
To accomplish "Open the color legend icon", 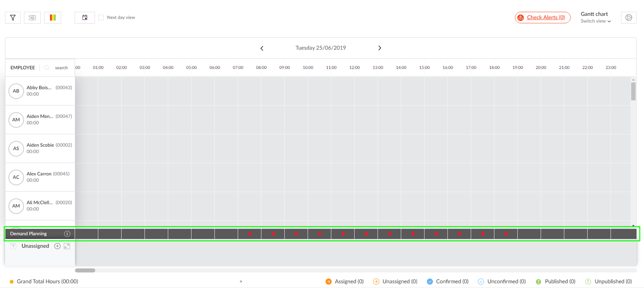I will pyautogui.click(x=53, y=18).
